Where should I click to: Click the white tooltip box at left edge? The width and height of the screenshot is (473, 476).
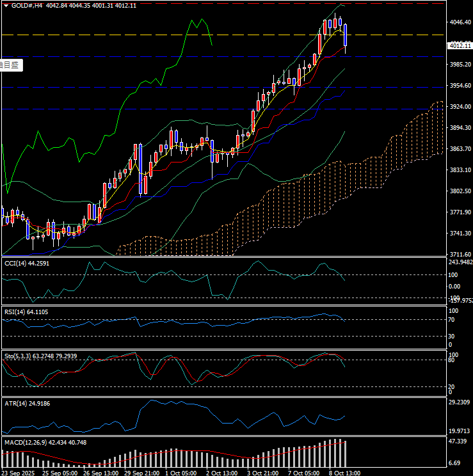pyautogui.click(x=10, y=65)
